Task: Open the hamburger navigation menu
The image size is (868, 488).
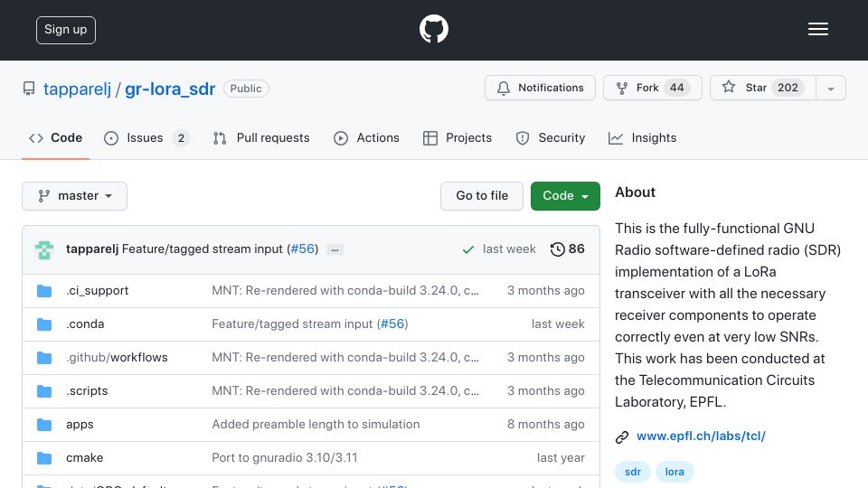Action: (x=817, y=29)
